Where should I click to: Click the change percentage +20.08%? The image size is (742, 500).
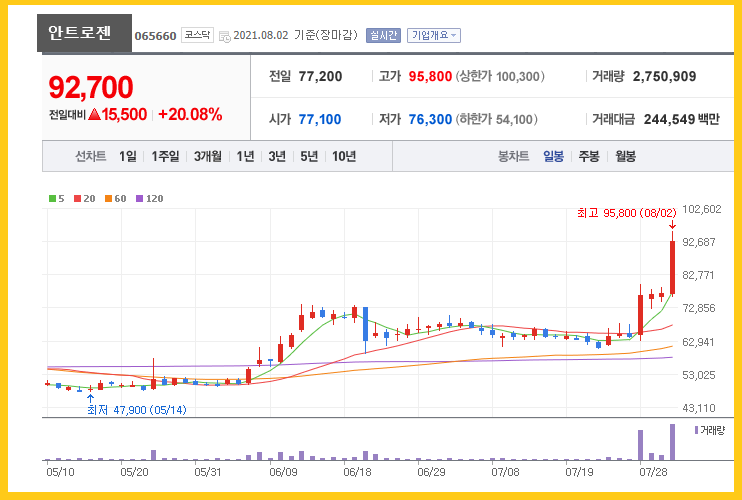(x=190, y=114)
